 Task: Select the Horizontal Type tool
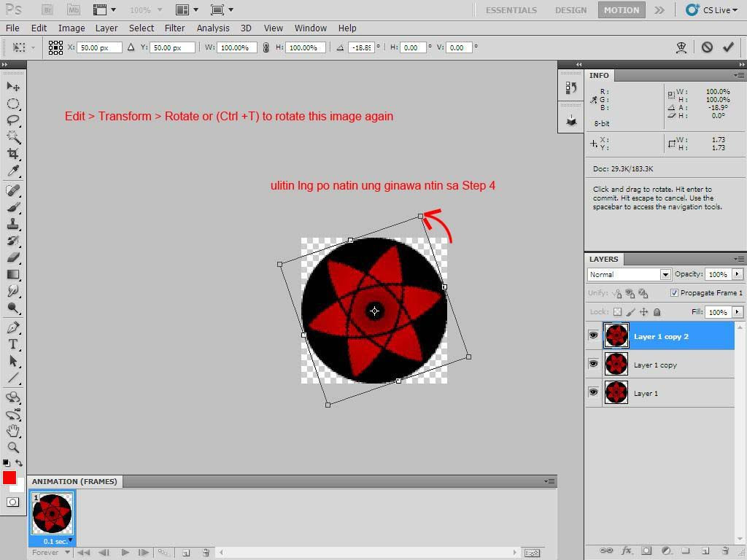[13, 344]
